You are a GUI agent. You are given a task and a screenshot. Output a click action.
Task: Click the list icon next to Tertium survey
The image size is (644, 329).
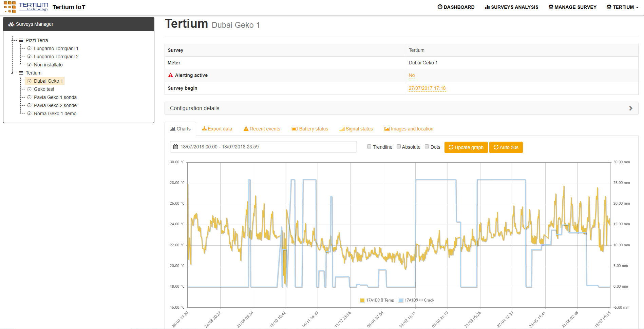[x=21, y=73]
